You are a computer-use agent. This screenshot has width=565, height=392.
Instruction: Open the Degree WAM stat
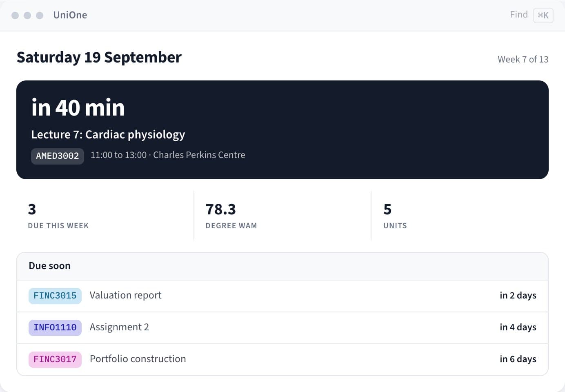282,216
